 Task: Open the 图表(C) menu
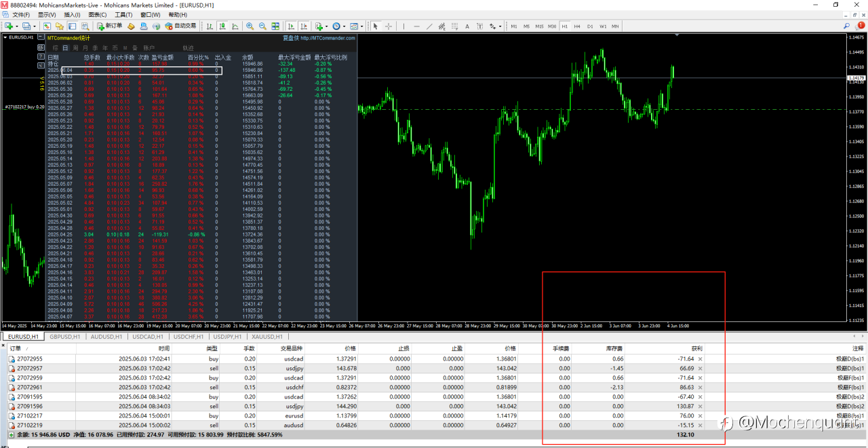coord(97,14)
